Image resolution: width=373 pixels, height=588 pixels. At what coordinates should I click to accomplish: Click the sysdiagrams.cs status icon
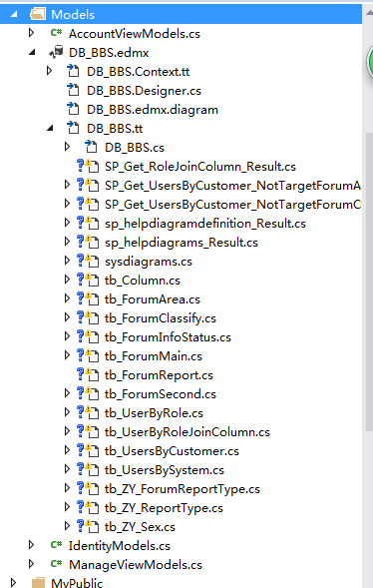tap(88, 261)
